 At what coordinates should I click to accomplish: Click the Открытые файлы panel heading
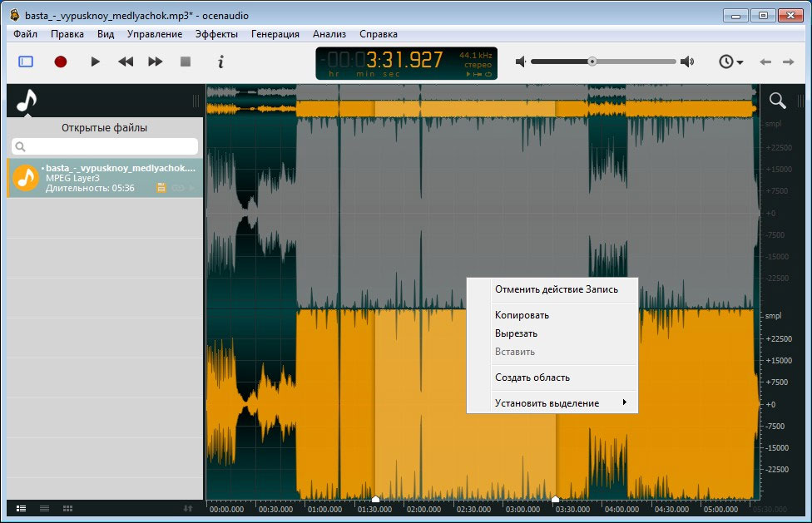pos(104,128)
